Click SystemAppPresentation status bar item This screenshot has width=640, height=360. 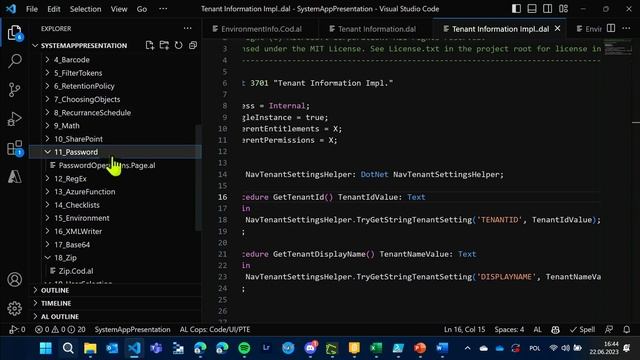click(132, 329)
